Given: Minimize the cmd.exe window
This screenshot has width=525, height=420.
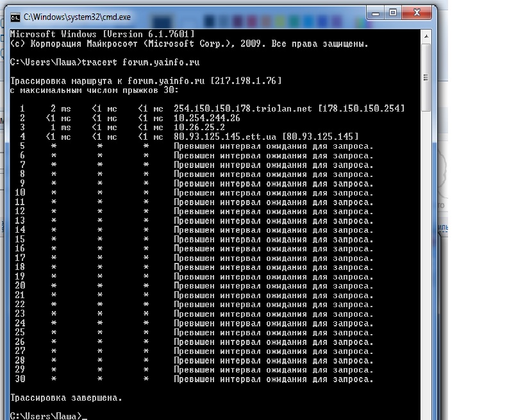Looking at the screenshot, I should (376, 13).
